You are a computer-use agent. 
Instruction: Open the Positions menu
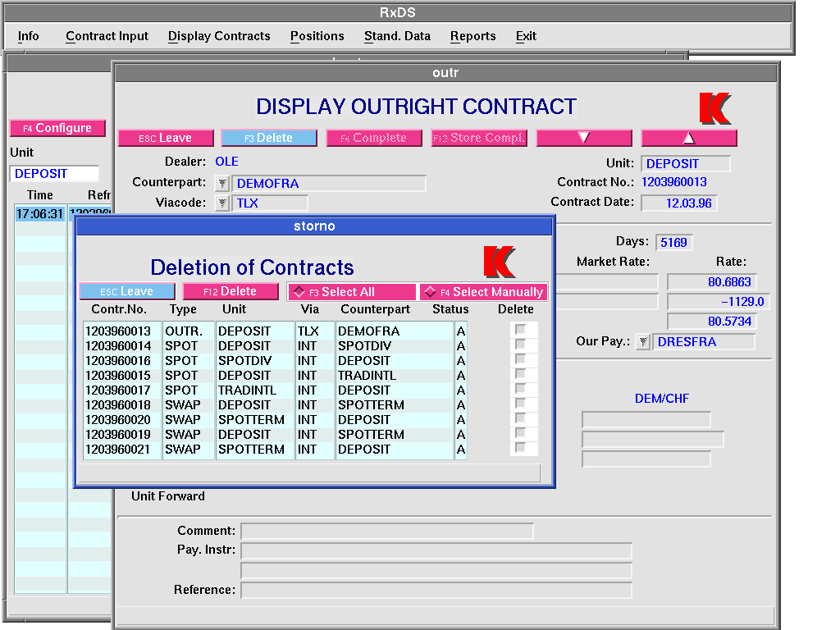tap(317, 36)
